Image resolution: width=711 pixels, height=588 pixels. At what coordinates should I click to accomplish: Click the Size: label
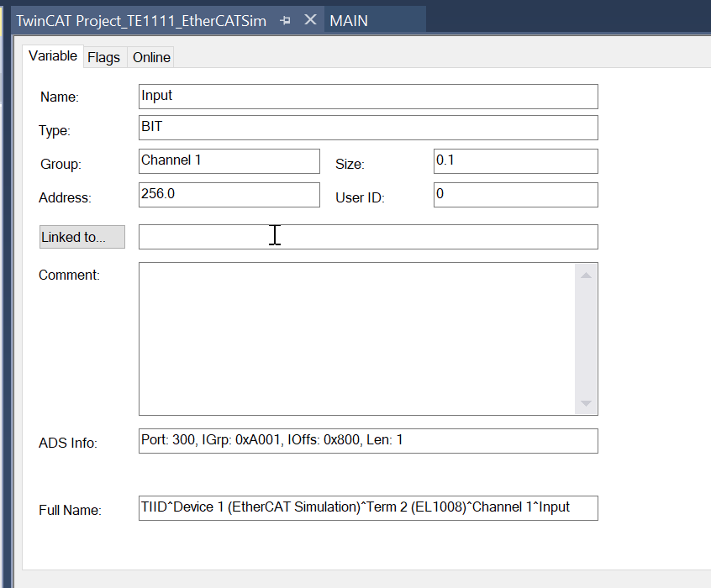coord(350,164)
